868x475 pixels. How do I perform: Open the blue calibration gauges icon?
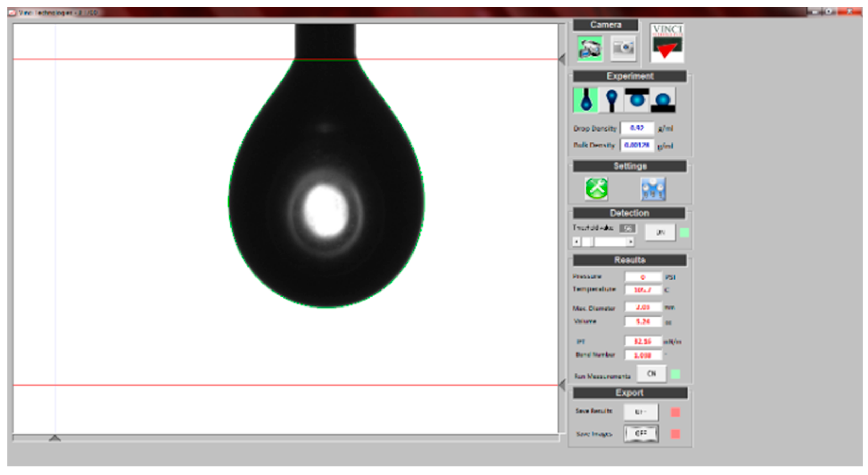[x=653, y=189]
